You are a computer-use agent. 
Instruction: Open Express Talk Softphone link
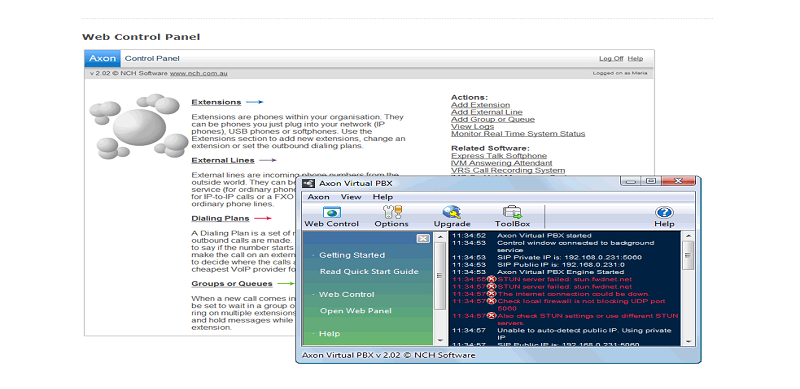point(499,156)
